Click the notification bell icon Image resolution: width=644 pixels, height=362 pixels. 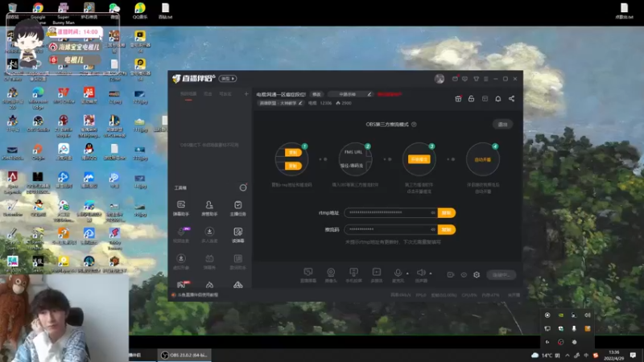tap(497, 99)
